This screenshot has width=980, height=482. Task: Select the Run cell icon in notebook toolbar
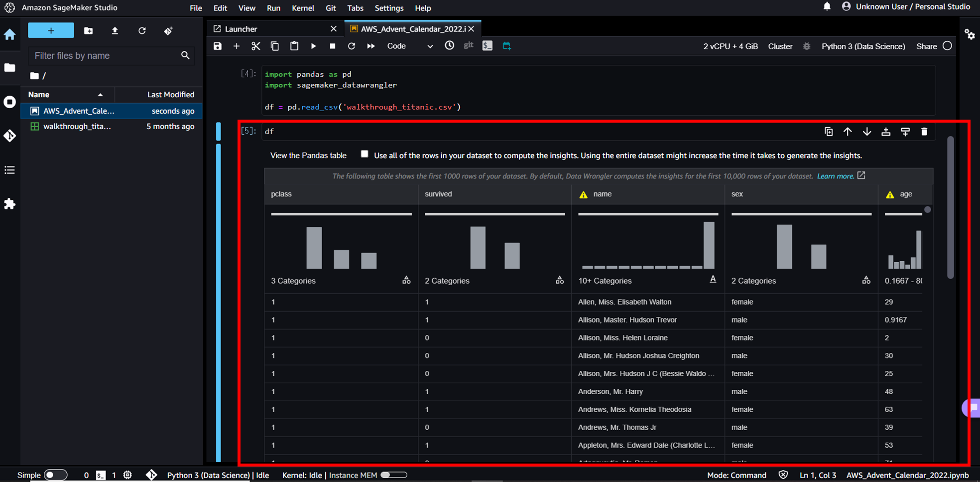313,46
